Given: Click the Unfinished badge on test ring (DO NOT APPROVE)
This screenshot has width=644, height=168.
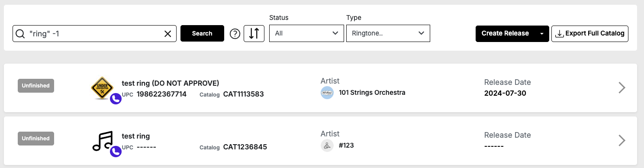Looking at the screenshot, I should click(36, 86).
